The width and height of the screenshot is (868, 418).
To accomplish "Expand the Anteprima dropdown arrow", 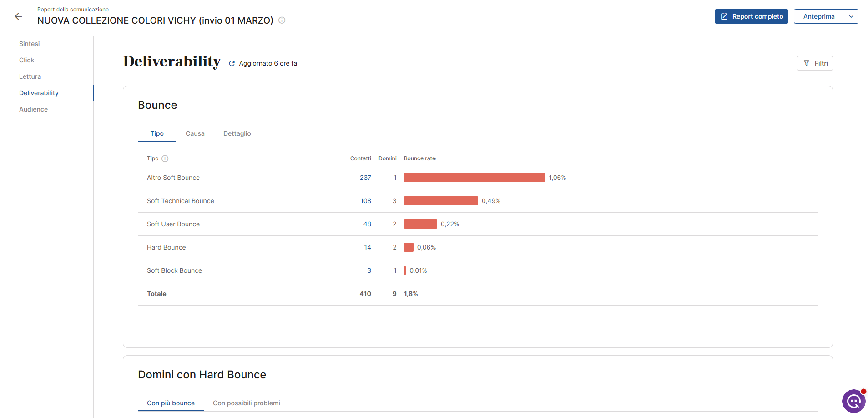I will [851, 16].
